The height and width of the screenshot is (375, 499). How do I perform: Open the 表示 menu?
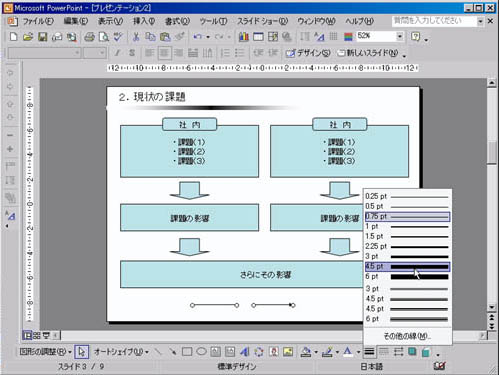coord(110,21)
